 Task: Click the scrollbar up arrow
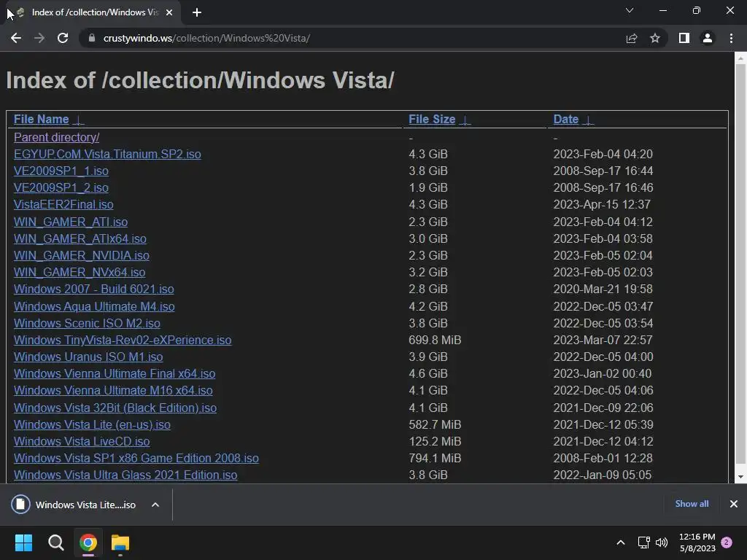(x=740, y=58)
